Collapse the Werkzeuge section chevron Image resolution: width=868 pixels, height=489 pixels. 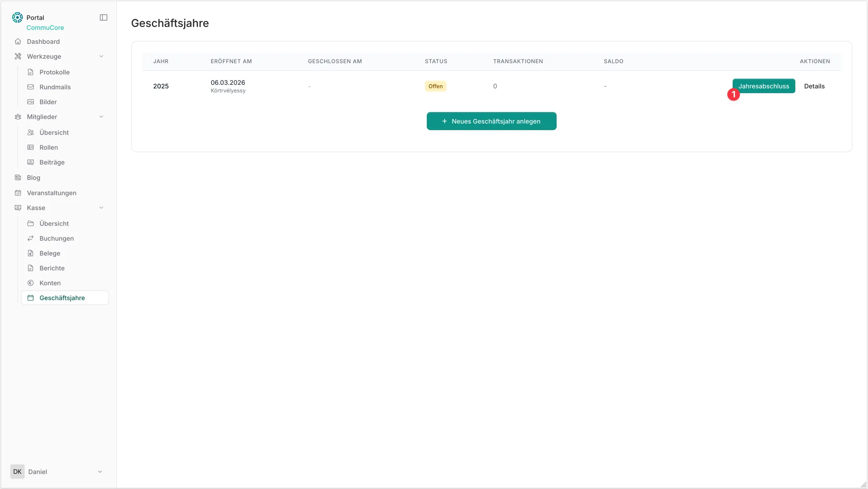point(101,56)
